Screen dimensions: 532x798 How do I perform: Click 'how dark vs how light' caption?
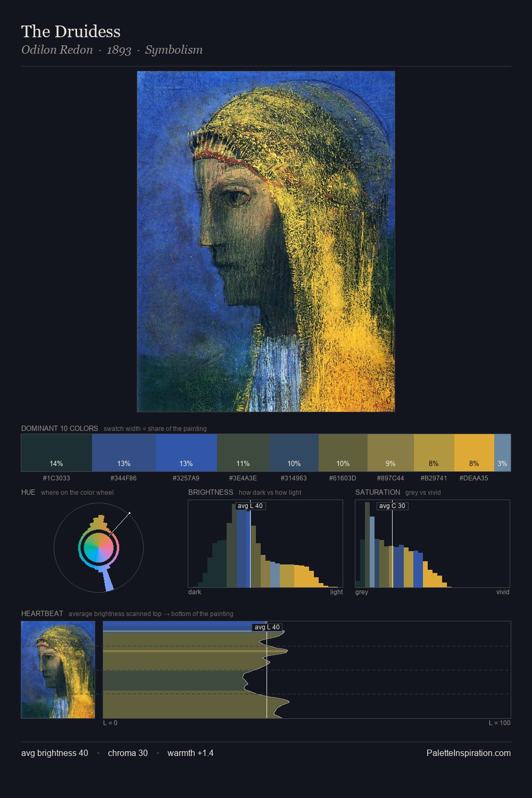click(270, 493)
